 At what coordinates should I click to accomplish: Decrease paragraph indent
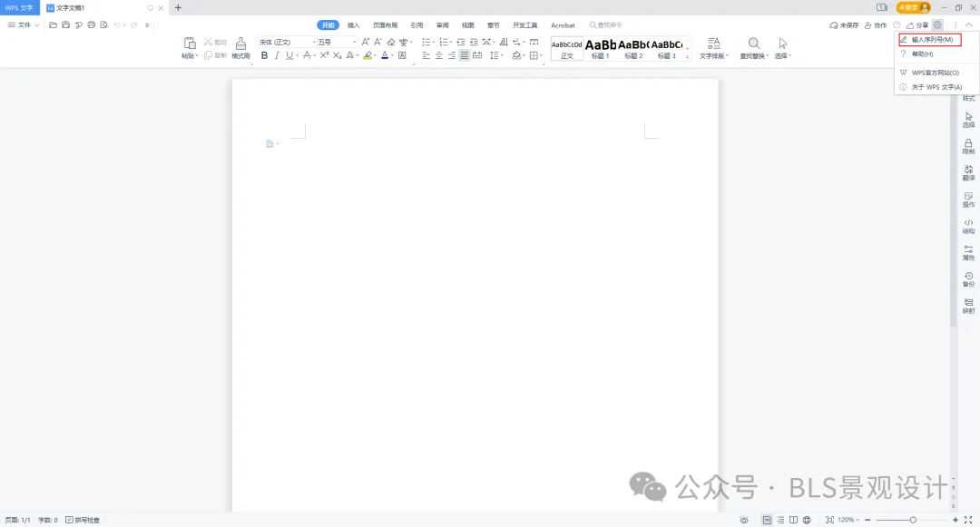point(461,42)
